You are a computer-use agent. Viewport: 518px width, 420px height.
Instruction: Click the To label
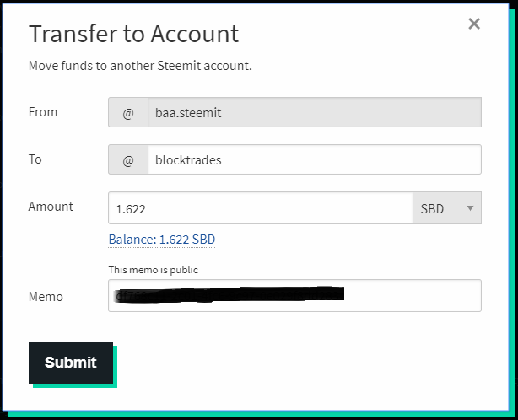click(35, 159)
